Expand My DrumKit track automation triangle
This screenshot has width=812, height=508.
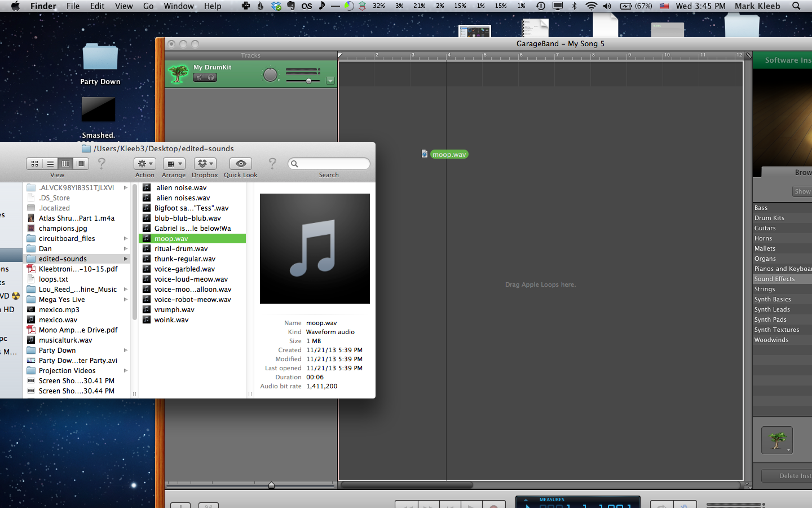click(x=330, y=81)
